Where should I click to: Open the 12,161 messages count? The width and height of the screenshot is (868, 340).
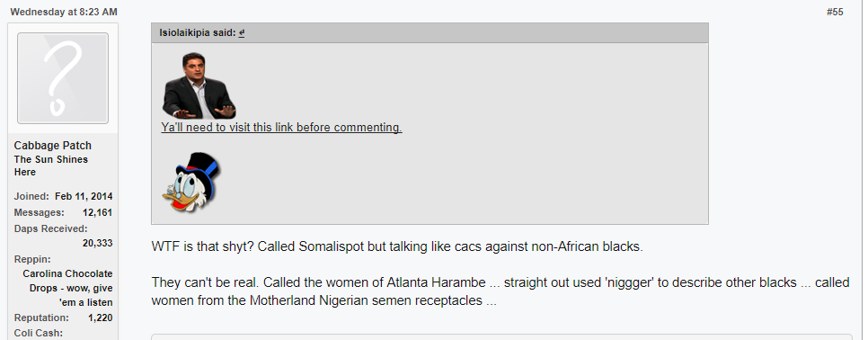(97, 212)
